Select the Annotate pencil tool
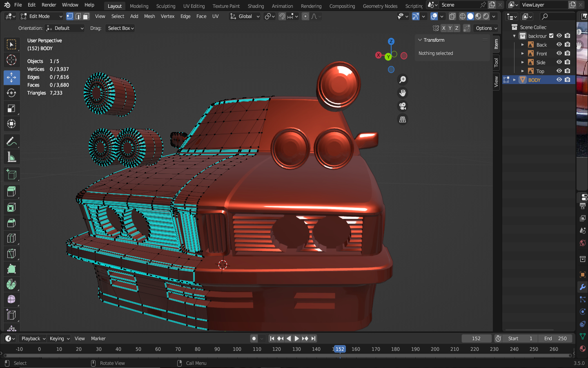The height and width of the screenshot is (368, 588). click(11, 142)
